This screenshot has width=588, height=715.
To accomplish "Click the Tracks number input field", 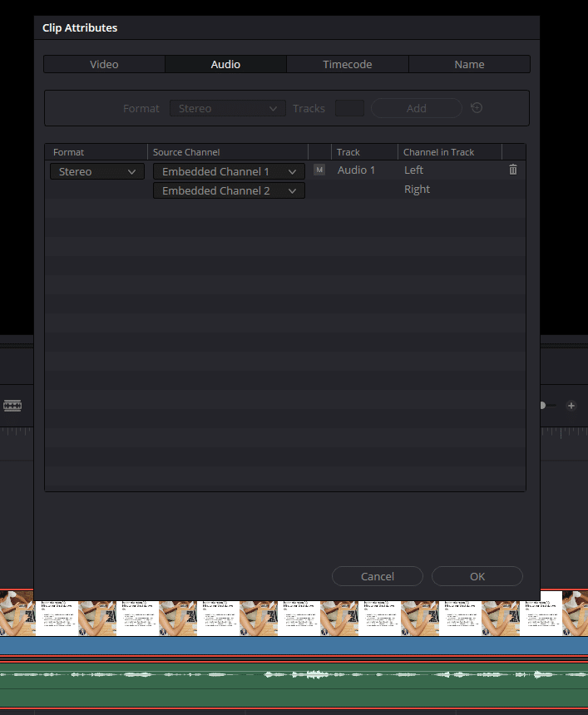I will [349, 109].
